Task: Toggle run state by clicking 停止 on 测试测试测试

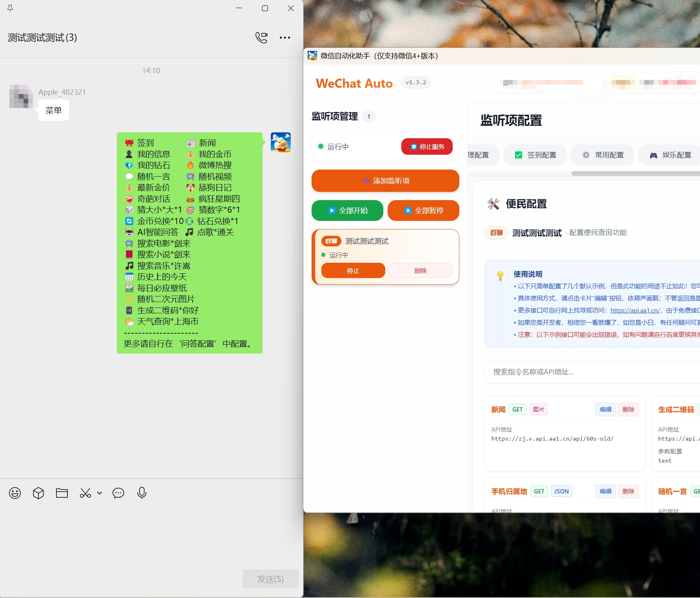Action: click(x=353, y=270)
